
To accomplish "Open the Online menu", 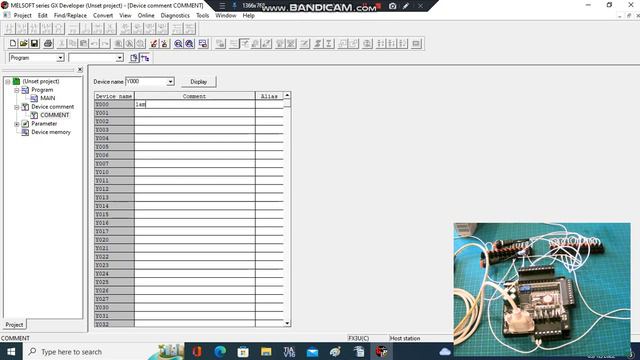I will point(146,16).
